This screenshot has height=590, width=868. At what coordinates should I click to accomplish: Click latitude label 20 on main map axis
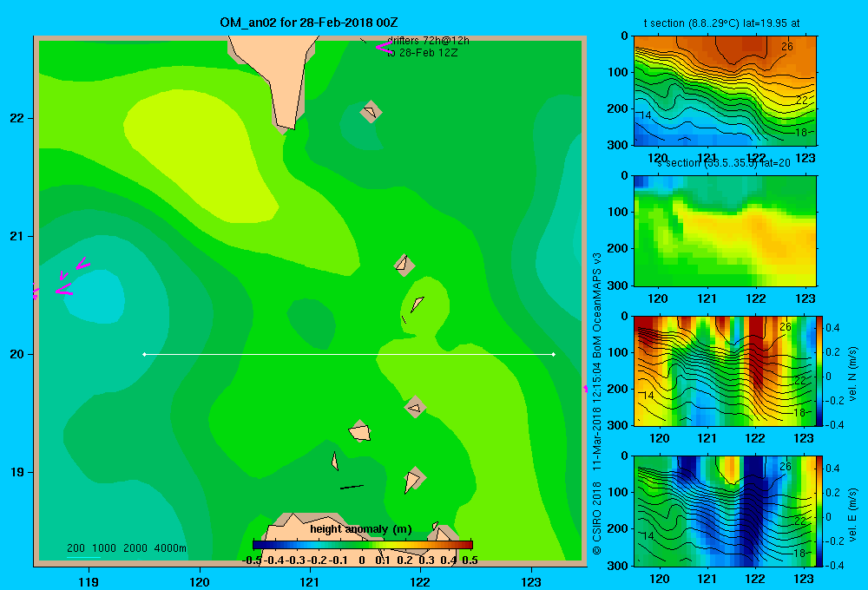pyautogui.click(x=17, y=354)
